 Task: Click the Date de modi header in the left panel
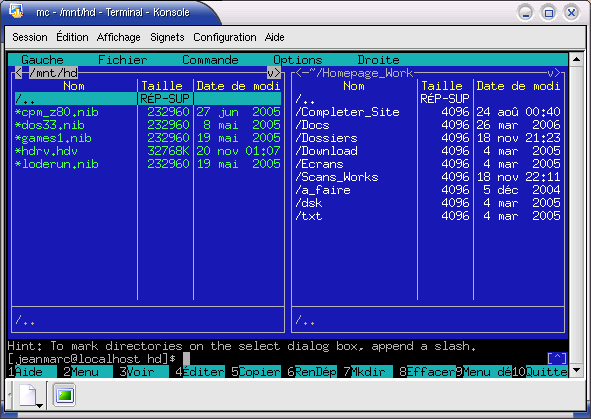tap(239, 86)
